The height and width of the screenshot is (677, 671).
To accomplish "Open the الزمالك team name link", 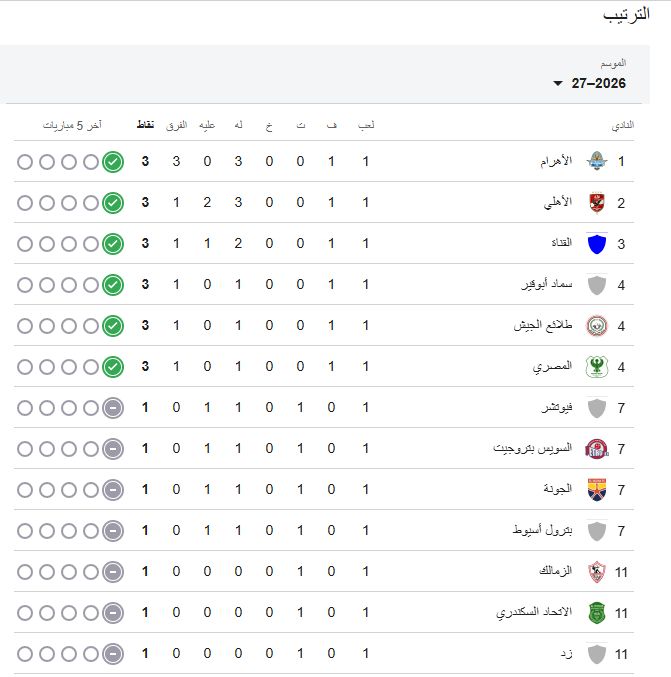I will tap(556, 571).
